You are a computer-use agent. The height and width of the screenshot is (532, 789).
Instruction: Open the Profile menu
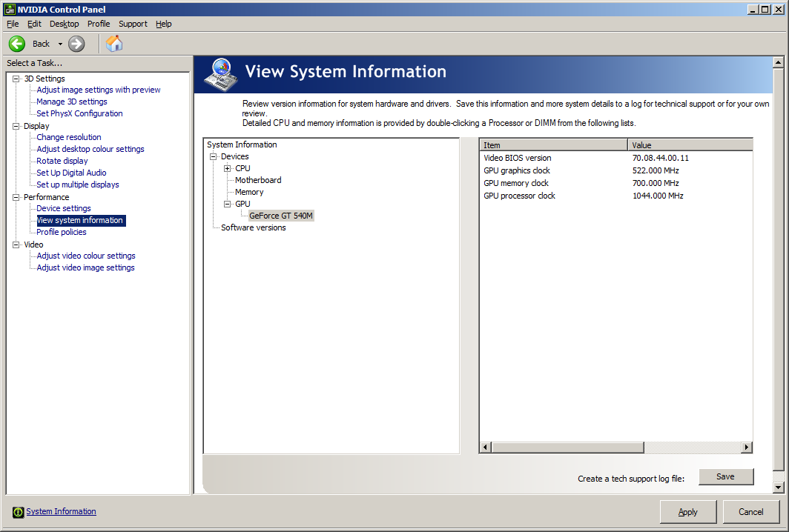click(99, 24)
